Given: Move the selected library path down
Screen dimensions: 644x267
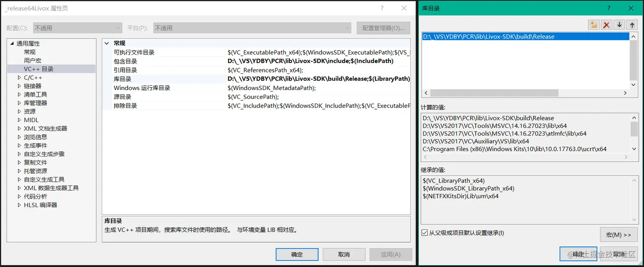Looking at the screenshot, I should tap(619, 24).
